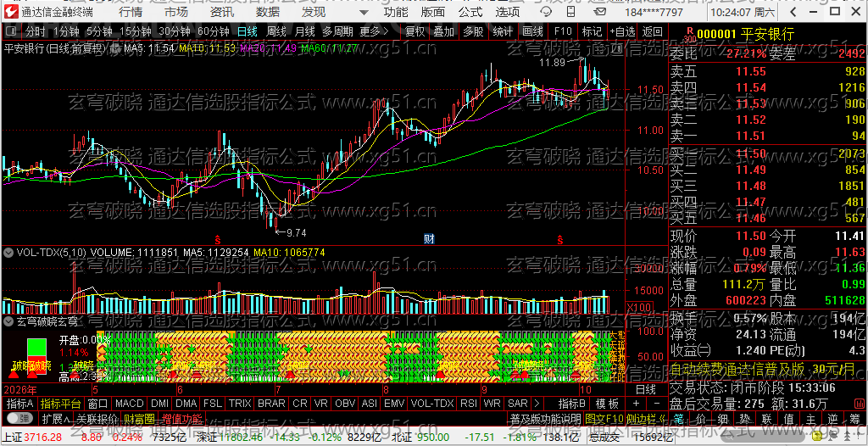Open the 资讯 menu

click(222, 12)
